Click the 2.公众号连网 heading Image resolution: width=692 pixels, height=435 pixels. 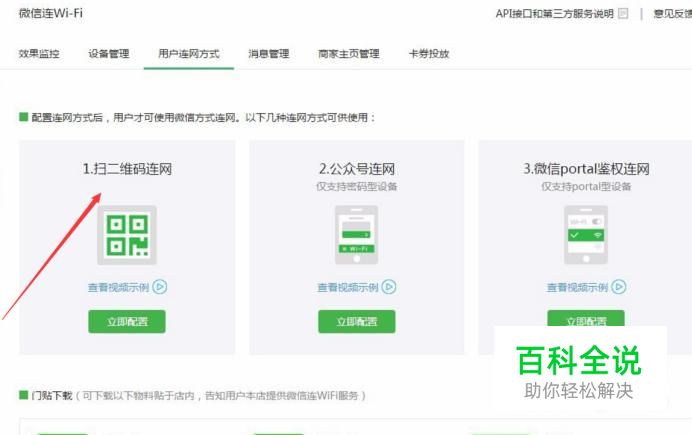(357, 169)
